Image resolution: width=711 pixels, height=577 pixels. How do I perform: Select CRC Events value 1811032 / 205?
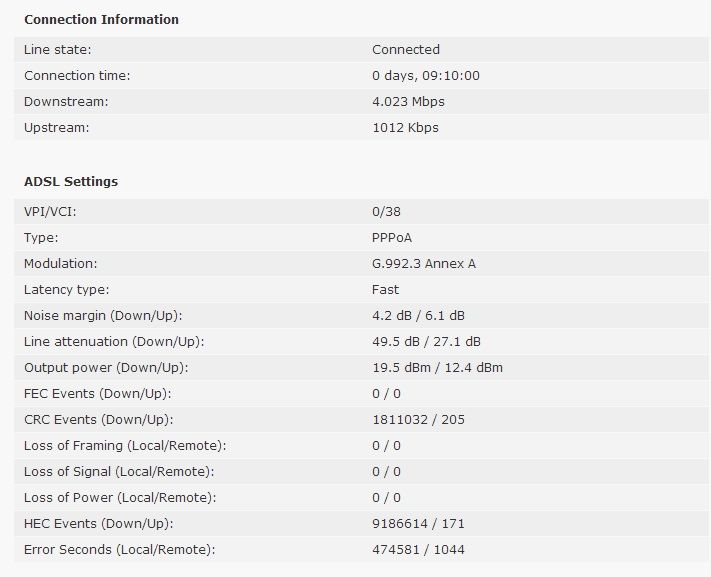pyautogui.click(x=419, y=420)
